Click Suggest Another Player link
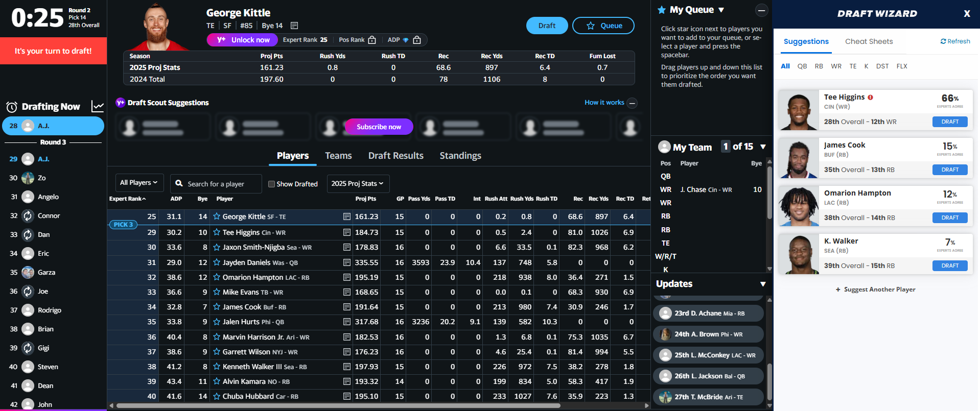980x411 pixels. (875, 289)
